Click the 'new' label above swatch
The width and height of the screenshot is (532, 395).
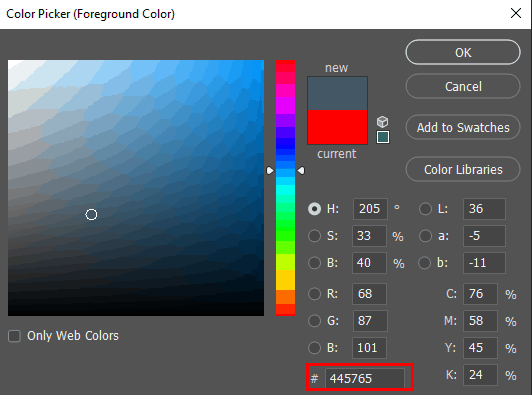point(337,68)
